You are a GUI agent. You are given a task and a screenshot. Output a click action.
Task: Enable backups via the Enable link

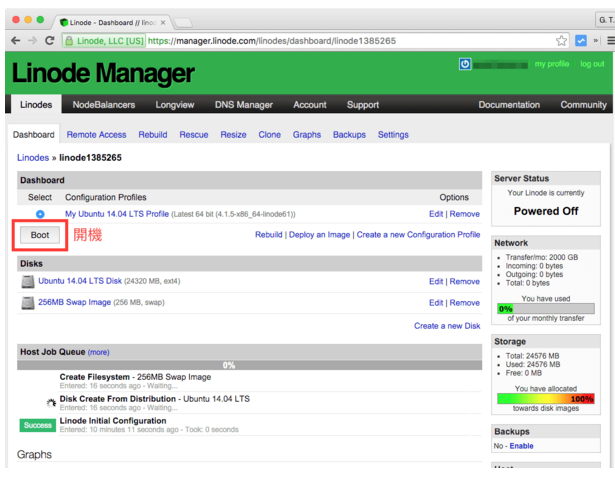521,446
